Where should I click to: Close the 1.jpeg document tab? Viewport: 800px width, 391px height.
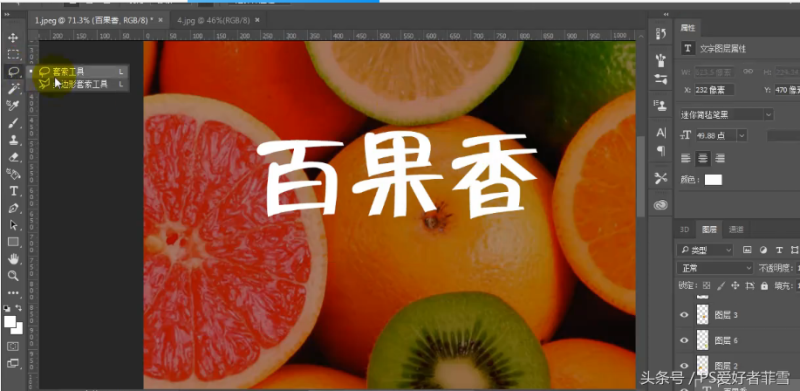pos(161,20)
